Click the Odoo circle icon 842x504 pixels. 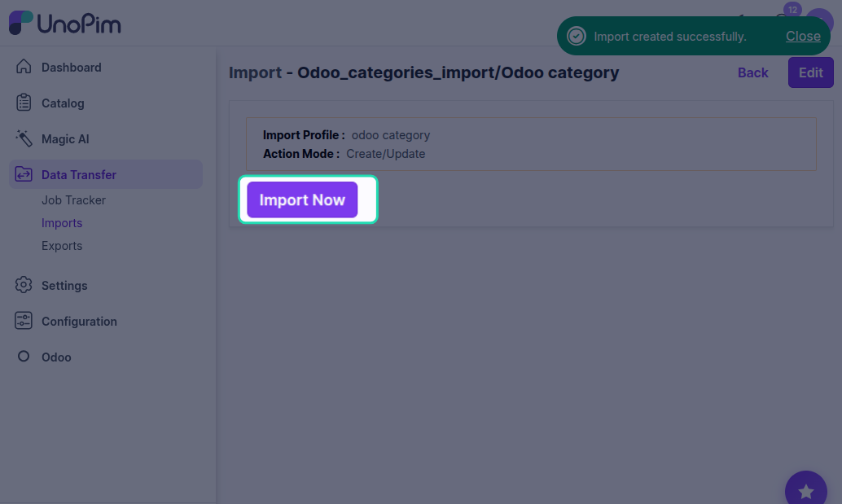24,357
